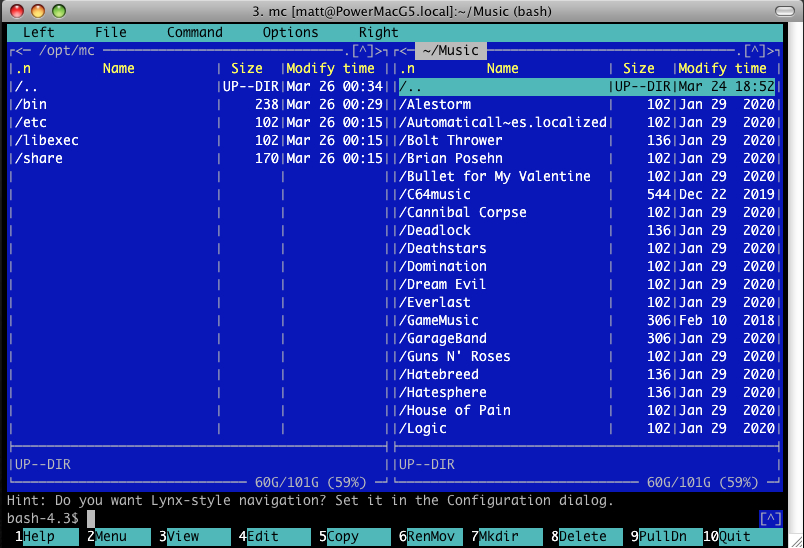
Task: Click the /opt/mc path title
Action: [x=67, y=51]
